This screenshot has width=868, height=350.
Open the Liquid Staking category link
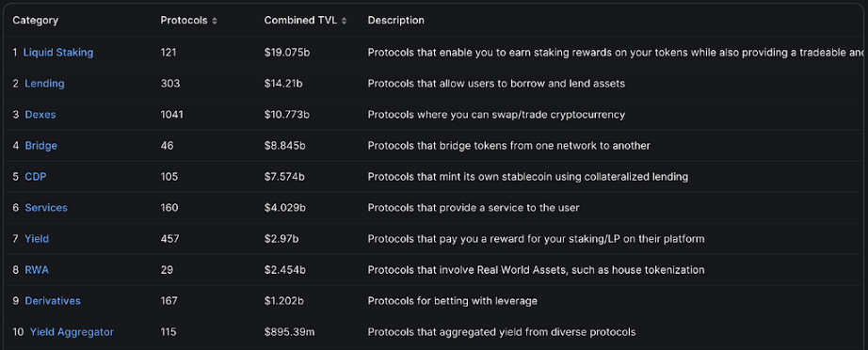pyautogui.click(x=58, y=52)
